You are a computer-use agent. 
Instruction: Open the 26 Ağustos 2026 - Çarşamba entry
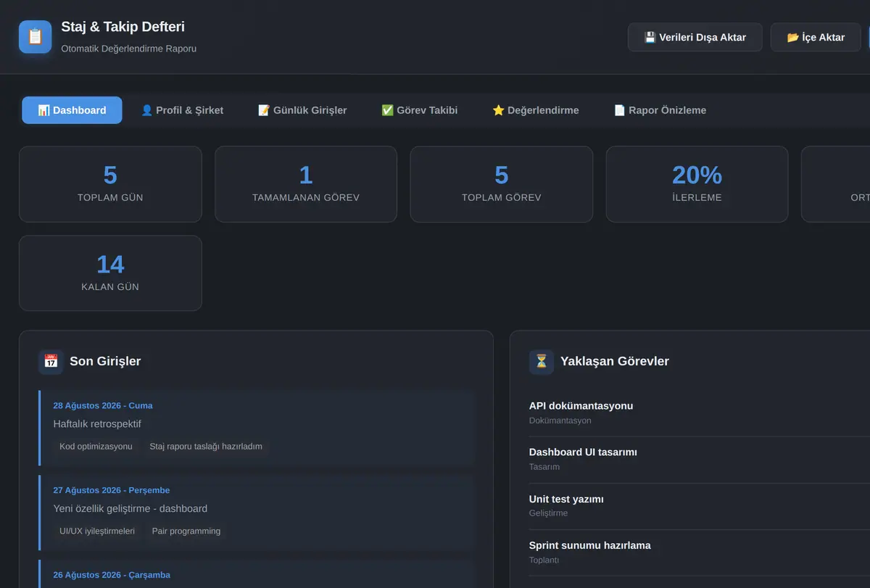(257, 574)
